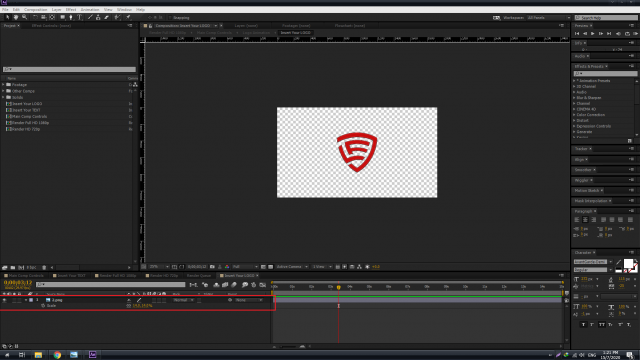Click the Scale value 14.0, 14.0%

[x=142, y=306]
